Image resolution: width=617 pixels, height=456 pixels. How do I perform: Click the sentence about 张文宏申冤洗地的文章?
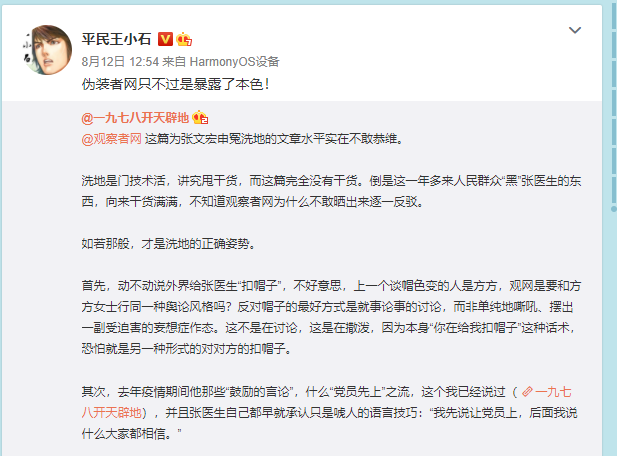pos(274,138)
